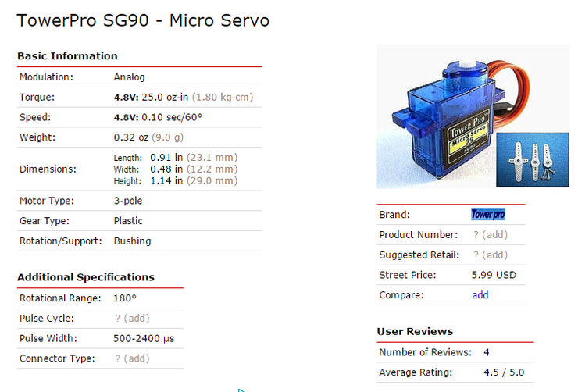Screen dimensions: 578x392
Task: Add Connector Type via '? (add)'
Action: (132, 358)
